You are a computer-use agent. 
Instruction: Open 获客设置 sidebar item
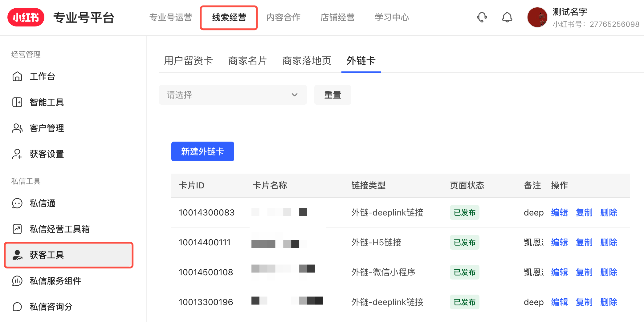point(47,154)
